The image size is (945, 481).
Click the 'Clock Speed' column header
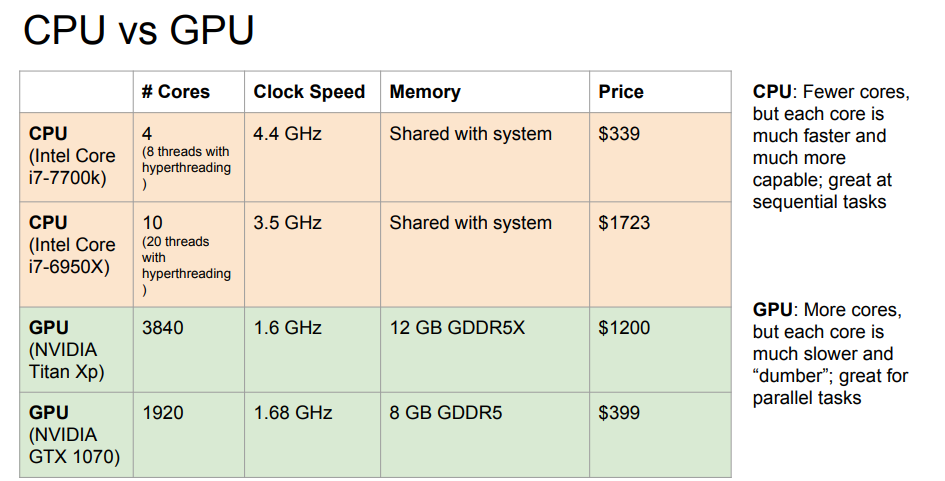coord(309,92)
